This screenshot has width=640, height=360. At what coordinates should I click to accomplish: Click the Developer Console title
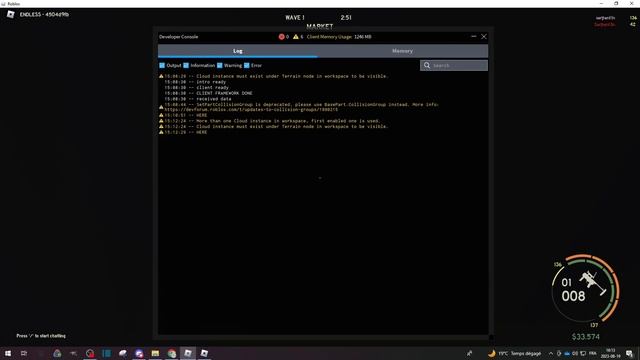(x=178, y=37)
